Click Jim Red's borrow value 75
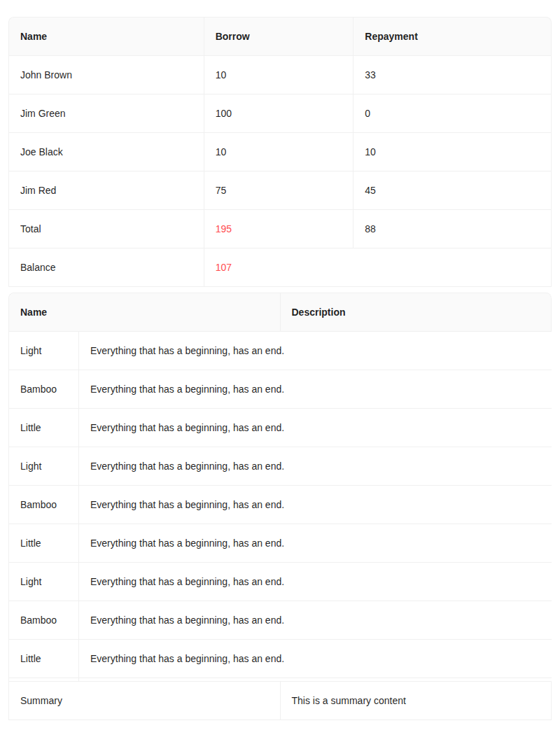The height and width of the screenshot is (737, 560). click(x=220, y=190)
